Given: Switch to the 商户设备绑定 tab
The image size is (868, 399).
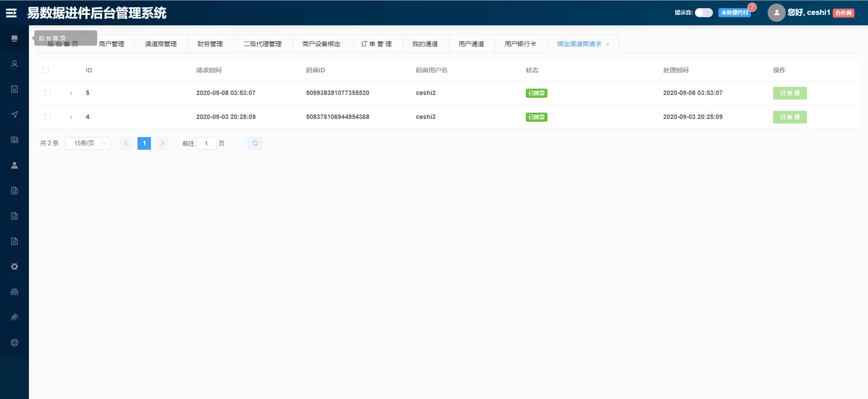Looking at the screenshot, I should coord(321,44).
